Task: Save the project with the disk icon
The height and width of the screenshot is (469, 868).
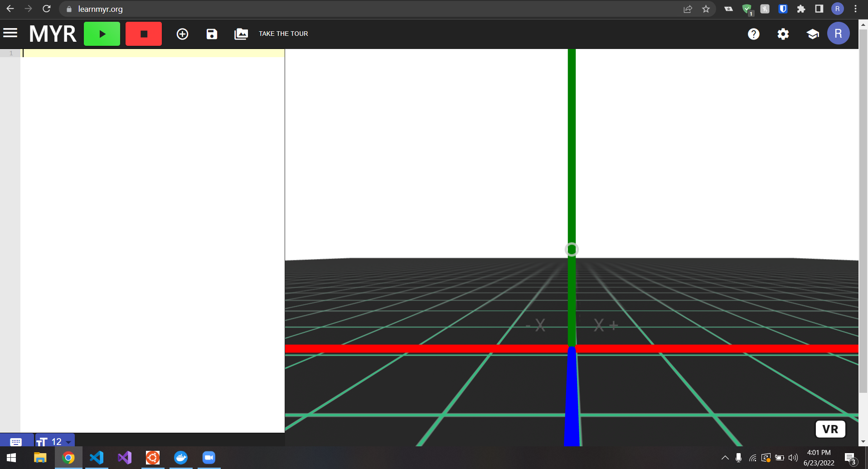Action: (x=212, y=34)
